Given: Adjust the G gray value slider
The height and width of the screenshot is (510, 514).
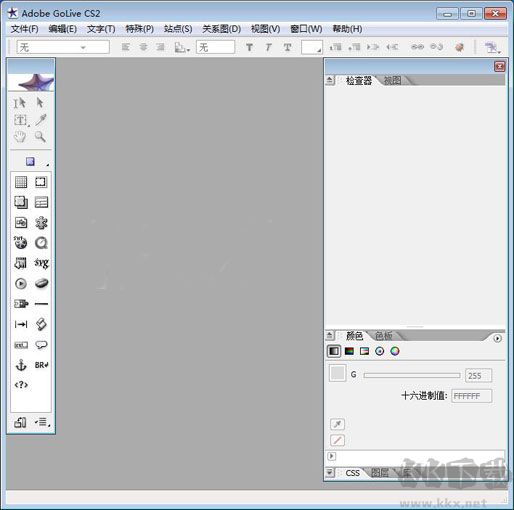Looking at the screenshot, I should [412, 375].
